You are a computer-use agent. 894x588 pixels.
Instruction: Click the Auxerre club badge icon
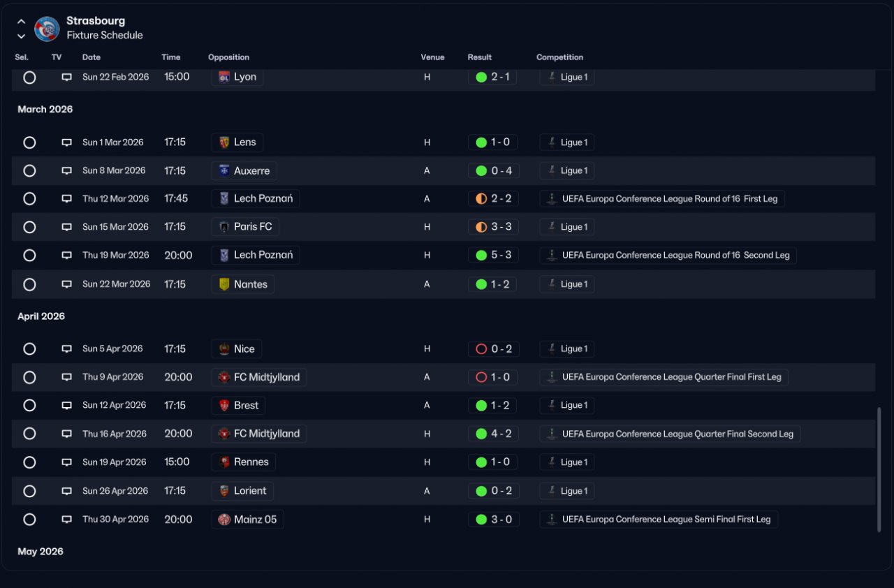[224, 170]
